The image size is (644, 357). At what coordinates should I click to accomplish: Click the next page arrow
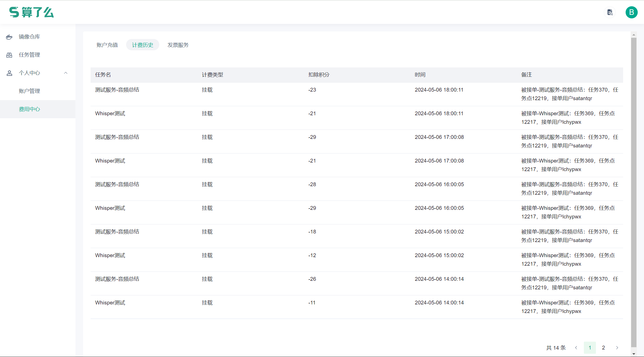617,348
